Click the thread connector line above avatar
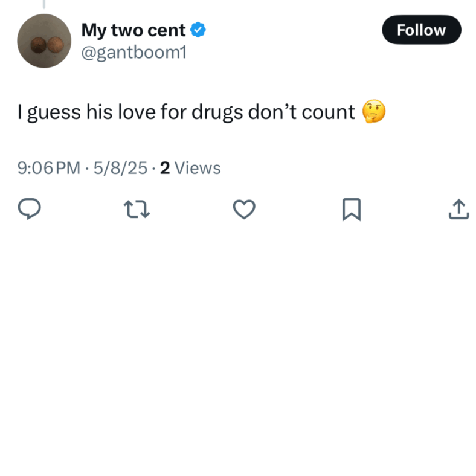Viewport: 476px width, 476px height. click(44, 4)
